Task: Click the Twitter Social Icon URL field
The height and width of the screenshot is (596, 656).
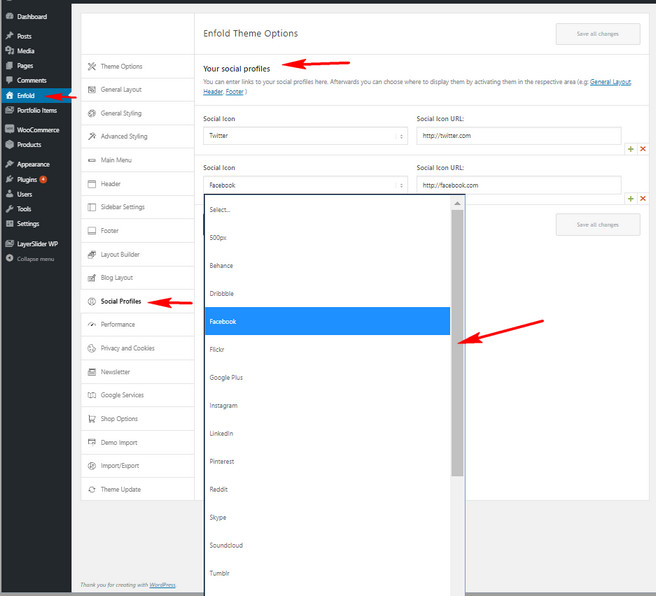Action: click(x=519, y=136)
